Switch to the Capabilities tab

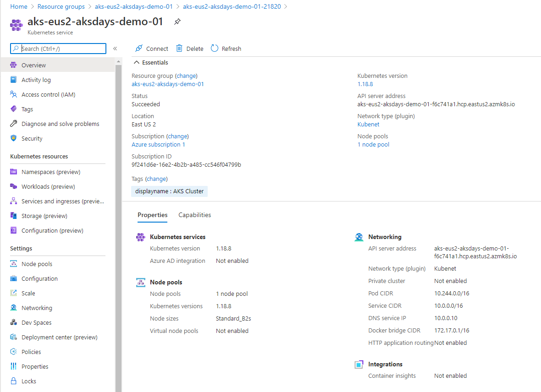tap(194, 215)
